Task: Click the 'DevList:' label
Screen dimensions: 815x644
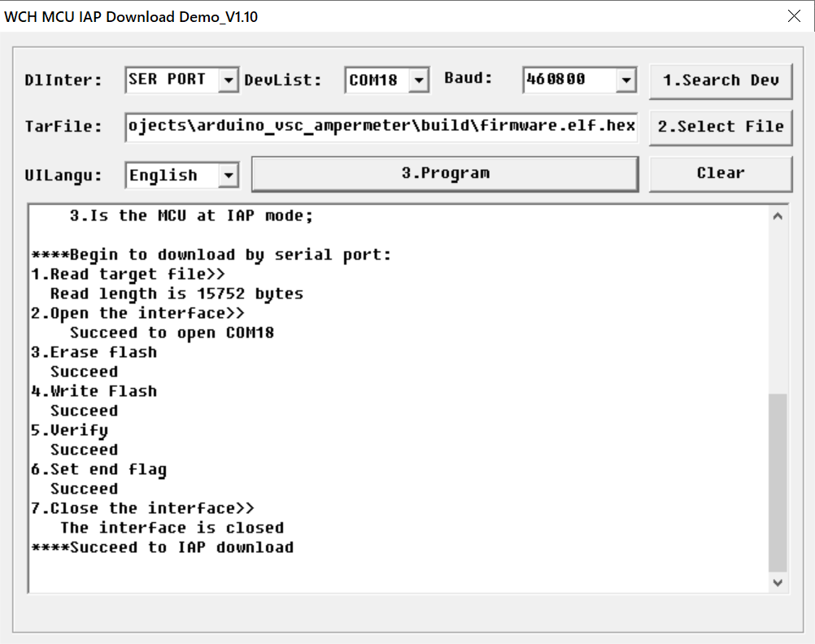Action: tap(283, 80)
